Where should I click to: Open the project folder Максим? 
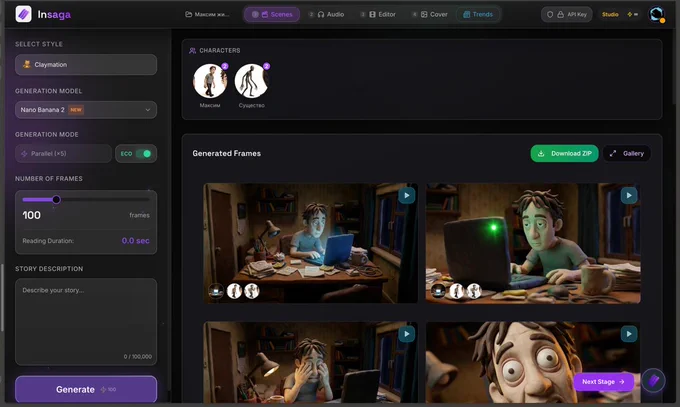pyautogui.click(x=207, y=14)
